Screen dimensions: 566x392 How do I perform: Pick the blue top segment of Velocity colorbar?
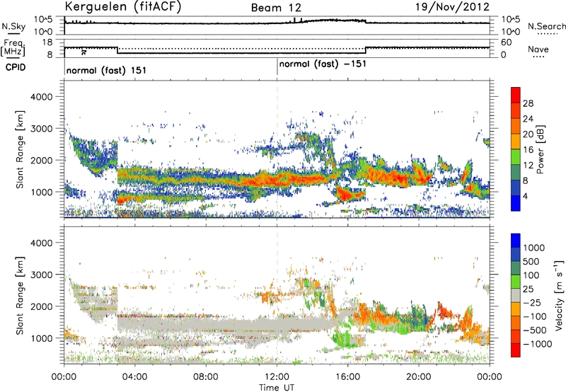[x=516, y=241]
